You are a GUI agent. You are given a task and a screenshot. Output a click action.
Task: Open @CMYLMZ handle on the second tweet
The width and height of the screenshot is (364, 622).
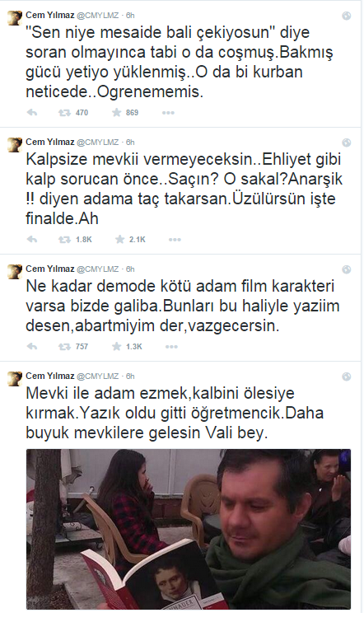point(97,143)
